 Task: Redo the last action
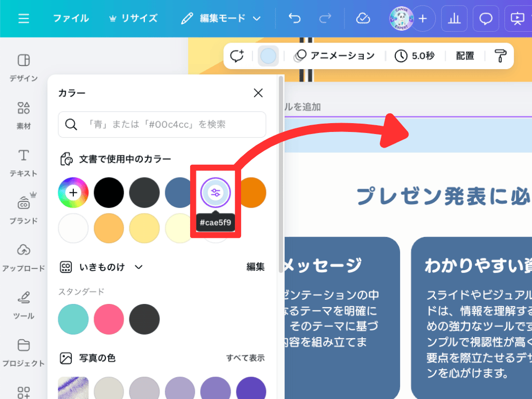coord(325,18)
